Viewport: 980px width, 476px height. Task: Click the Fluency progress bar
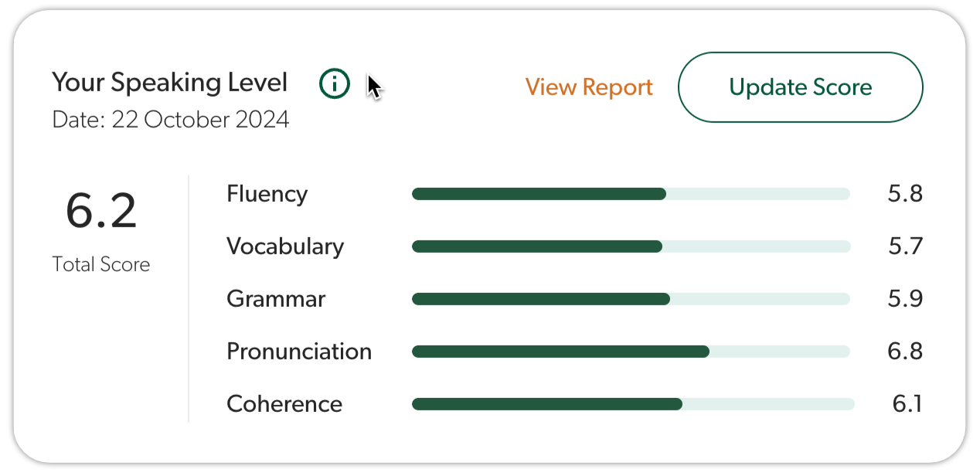tap(631, 194)
